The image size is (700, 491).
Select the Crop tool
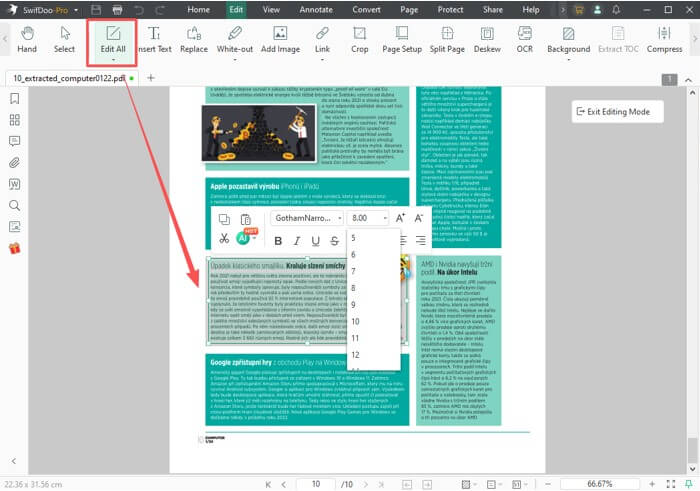click(x=359, y=39)
